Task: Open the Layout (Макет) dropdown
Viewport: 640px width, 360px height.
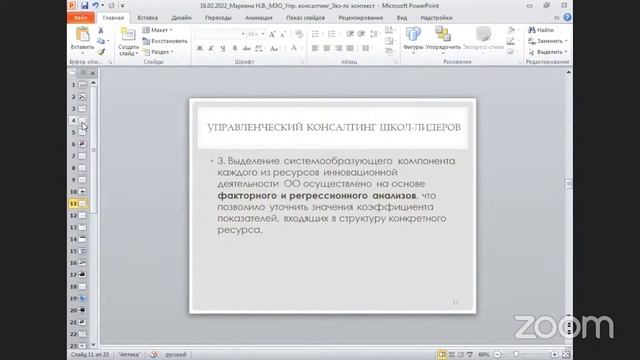Action: [x=158, y=30]
